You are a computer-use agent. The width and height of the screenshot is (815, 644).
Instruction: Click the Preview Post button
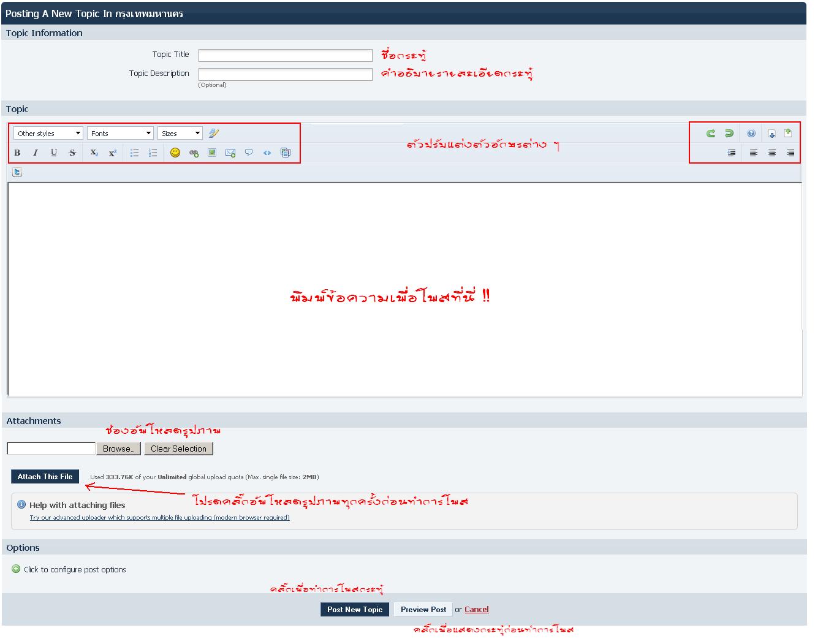[x=423, y=609]
